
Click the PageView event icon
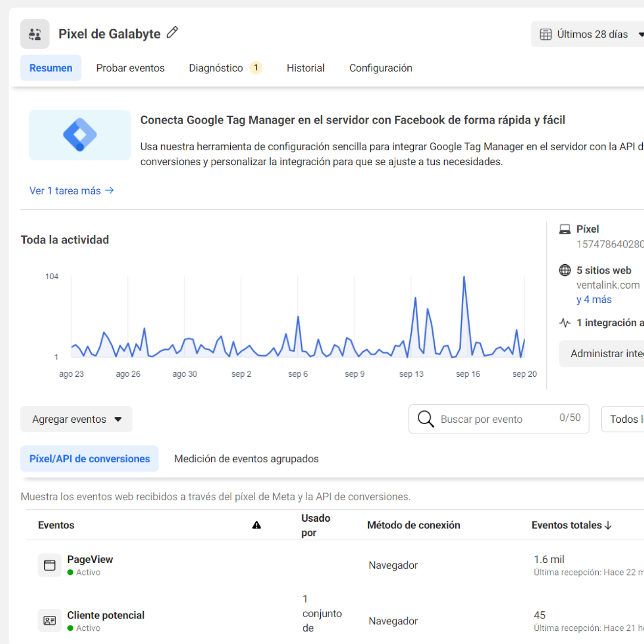point(49,565)
